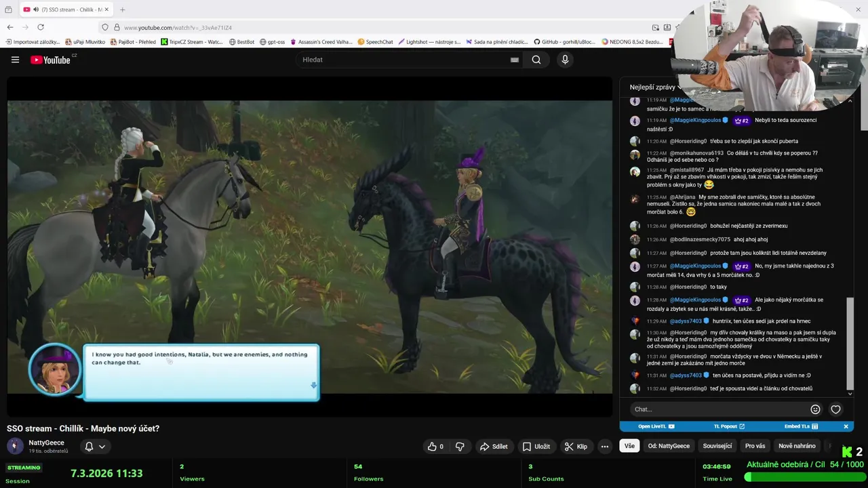Open the NattyGeece channel avatar

tap(15, 446)
